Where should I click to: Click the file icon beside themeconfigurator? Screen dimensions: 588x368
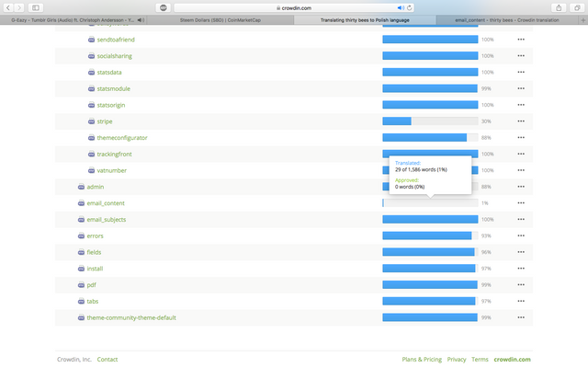click(x=91, y=138)
